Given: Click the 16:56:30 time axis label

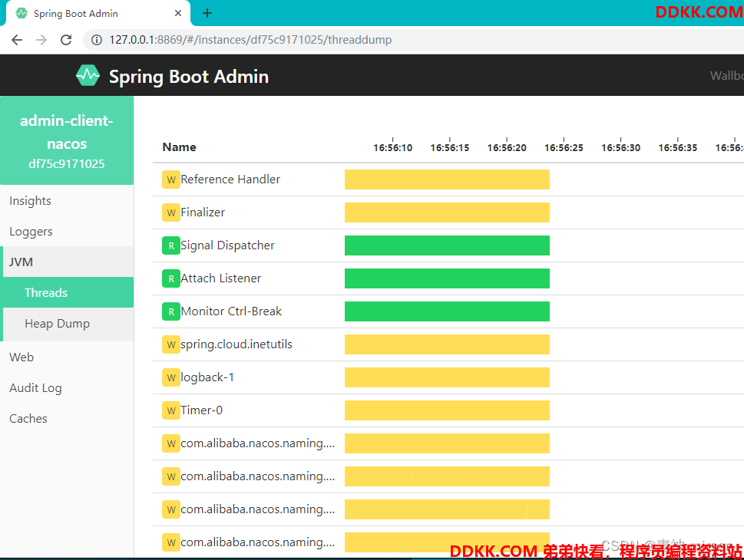Looking at the screenshot, I should pos(620,148).
